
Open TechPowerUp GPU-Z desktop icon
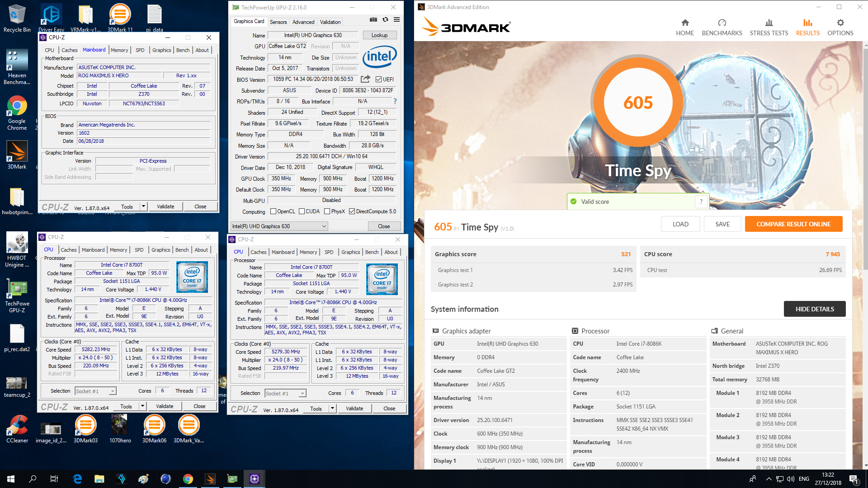pyautogui.click(x=17, y=296)
